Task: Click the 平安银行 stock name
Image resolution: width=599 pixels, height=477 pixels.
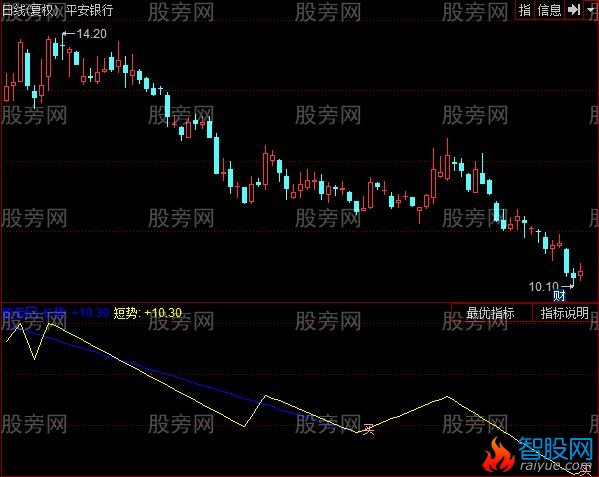Action: 89,10
